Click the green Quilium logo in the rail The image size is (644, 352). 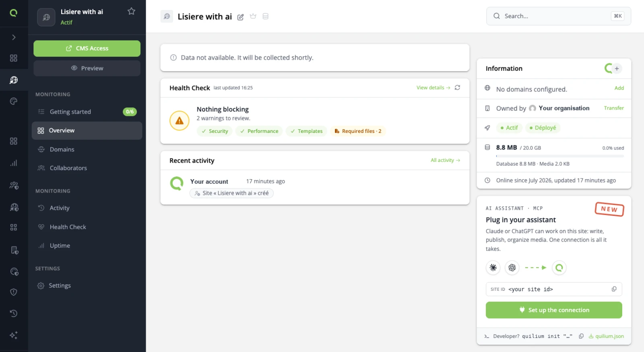tap(14, 13)
